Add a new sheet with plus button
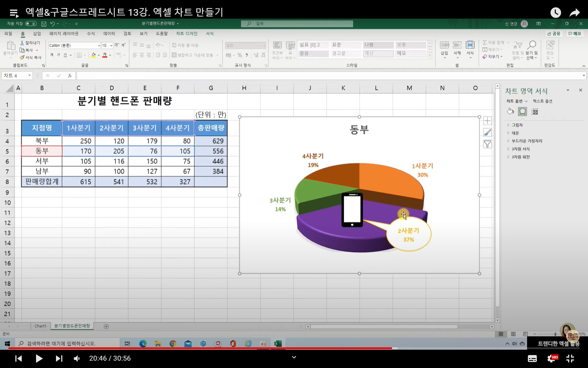This screenshot has width=588, height=368. pos(106,326)
